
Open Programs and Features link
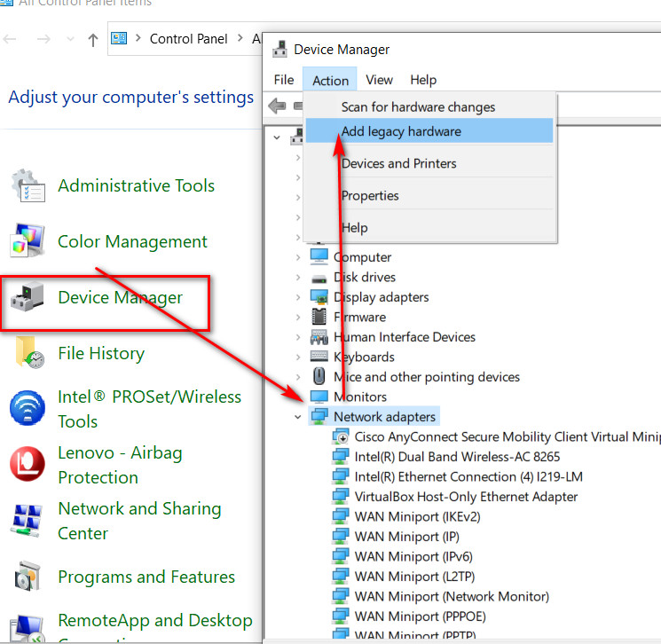click(x=146, y=577)
